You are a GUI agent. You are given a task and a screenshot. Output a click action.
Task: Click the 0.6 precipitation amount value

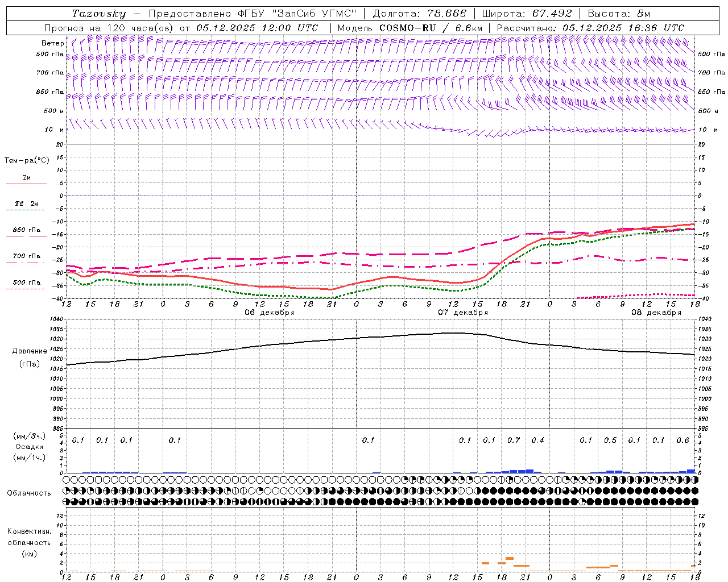tap(682, 440)
